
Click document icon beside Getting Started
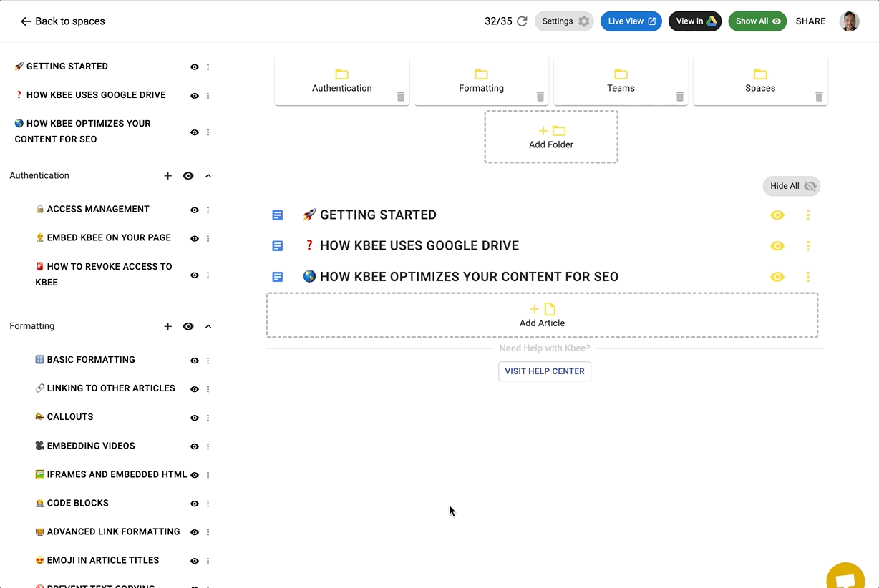[278, 215]
